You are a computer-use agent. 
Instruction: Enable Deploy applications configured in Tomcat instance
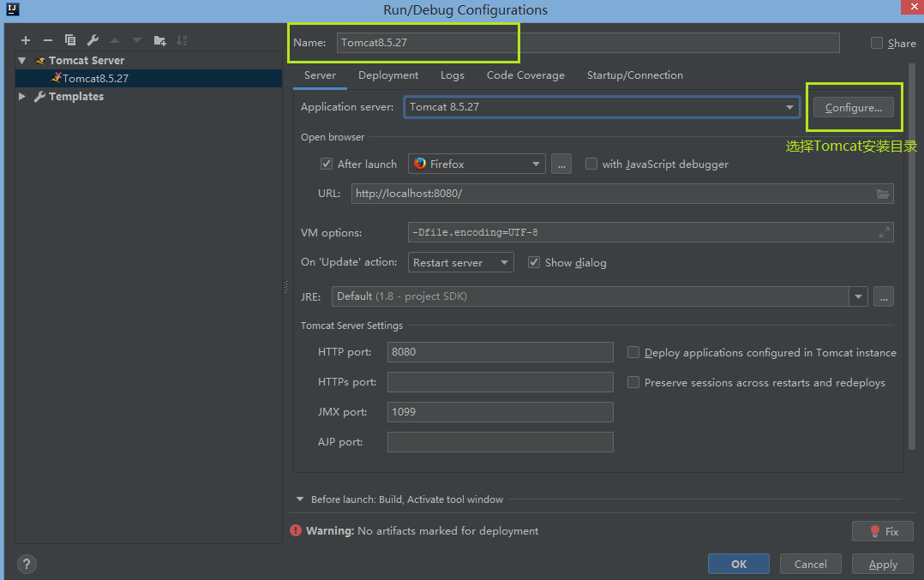(x=633, y=352)
